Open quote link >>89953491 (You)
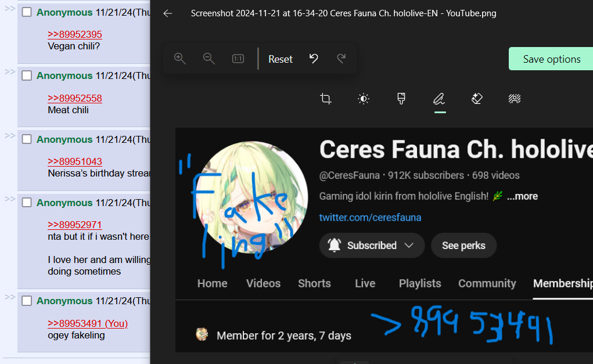This screenshot has height=364, width=593. click(88, 323)
